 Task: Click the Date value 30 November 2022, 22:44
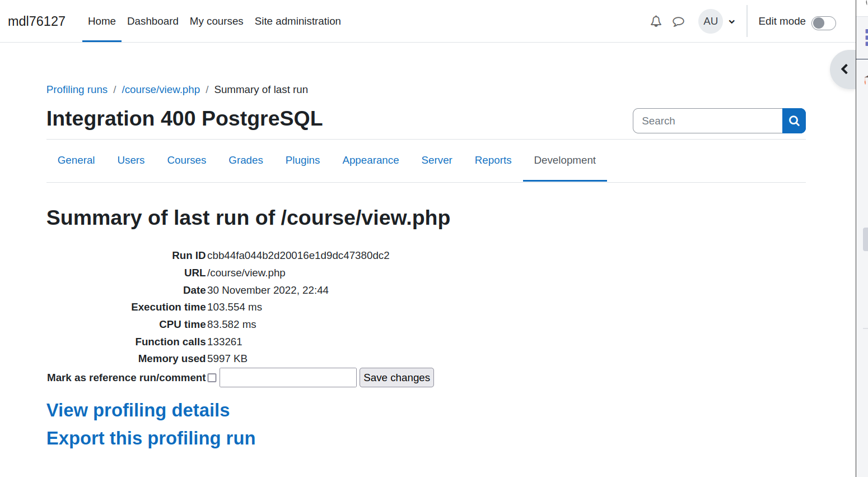(x=268, y=290)
